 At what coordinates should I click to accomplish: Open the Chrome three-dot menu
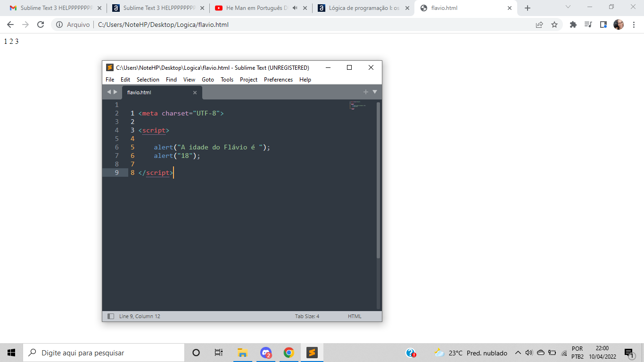point(634,25)
